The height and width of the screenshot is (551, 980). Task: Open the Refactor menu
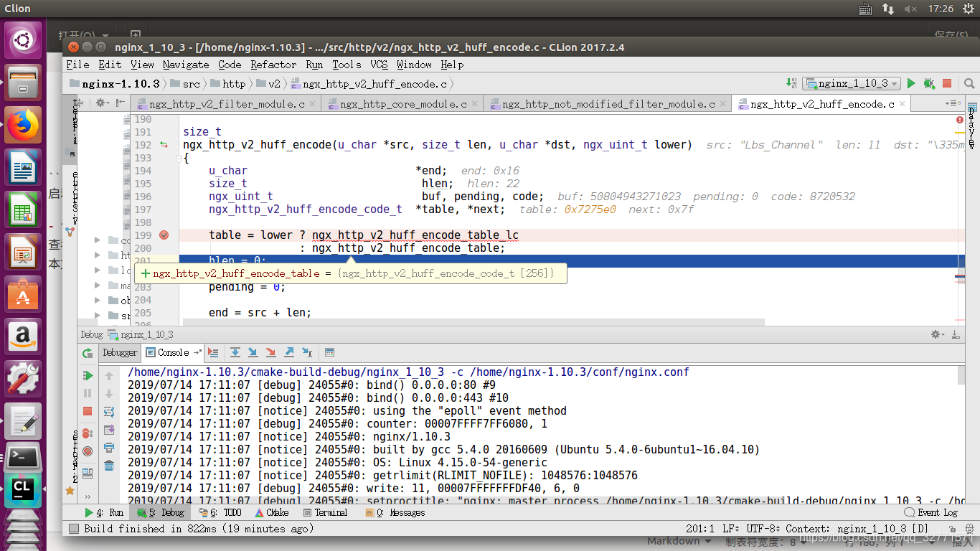pos(273,65)
